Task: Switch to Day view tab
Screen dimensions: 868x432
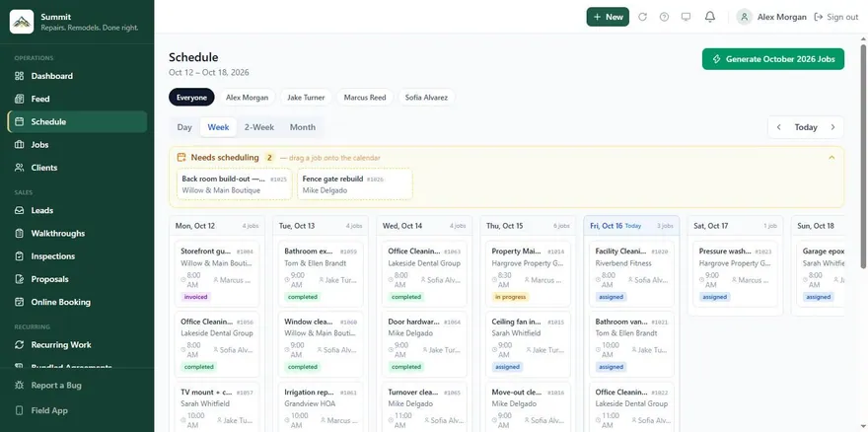Action: point(184,127)
